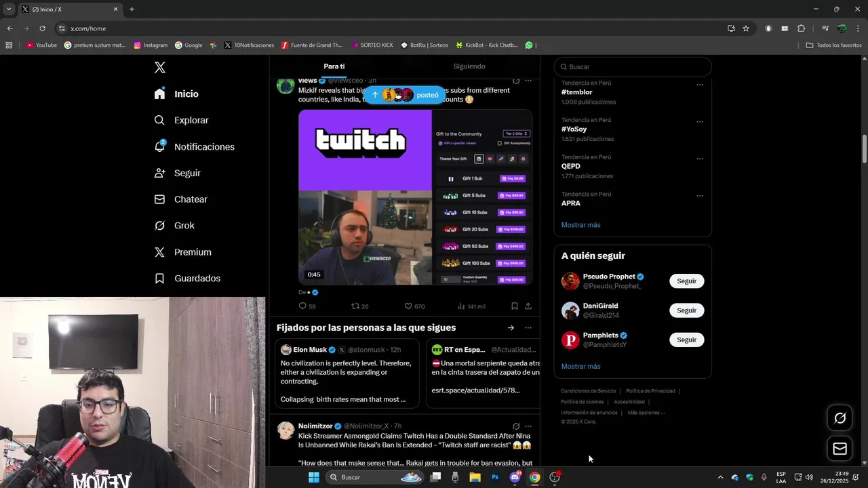Open #temblor trending topic
The width and height of the screenshot is (868, 488).
(576, 92)
